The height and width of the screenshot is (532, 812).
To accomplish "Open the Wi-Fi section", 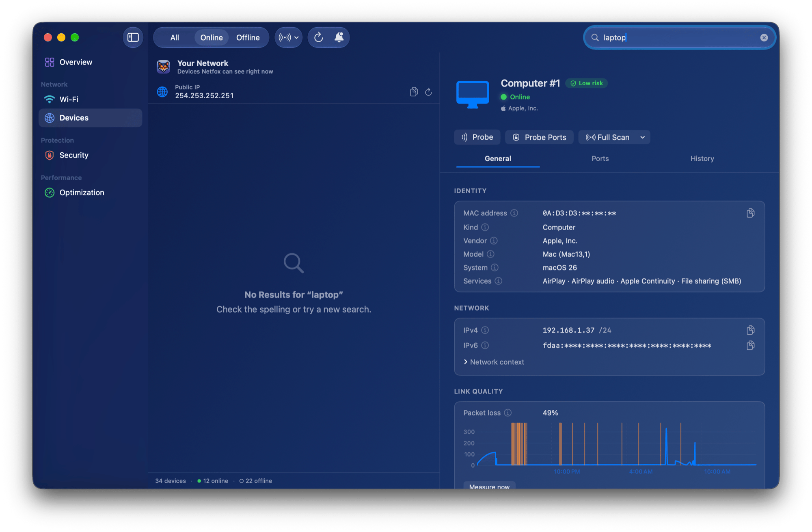I will click(x=91, y=99).
